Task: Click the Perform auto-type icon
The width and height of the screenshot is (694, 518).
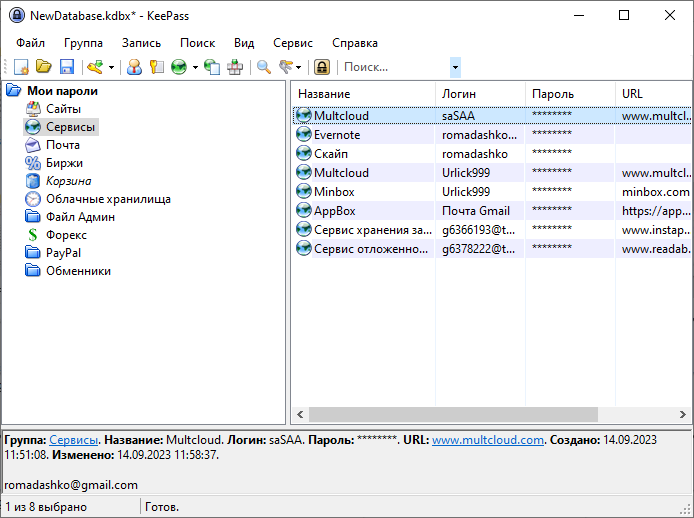Action: click(235, 67)
